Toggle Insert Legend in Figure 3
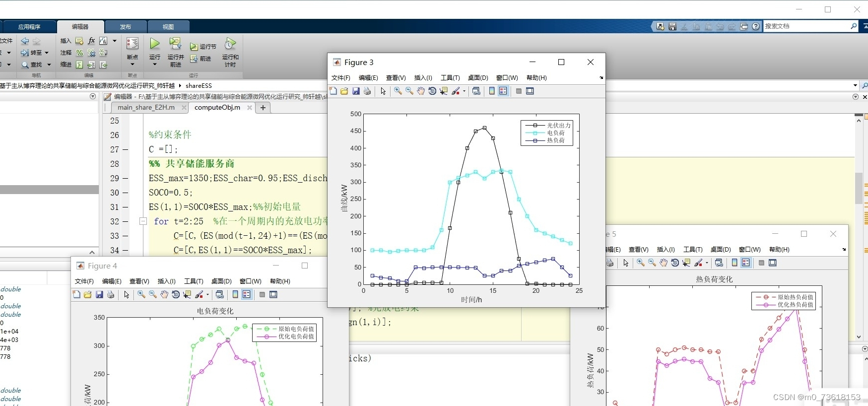The height and width of the screenshot is (406, 868). tap(503, 91)
